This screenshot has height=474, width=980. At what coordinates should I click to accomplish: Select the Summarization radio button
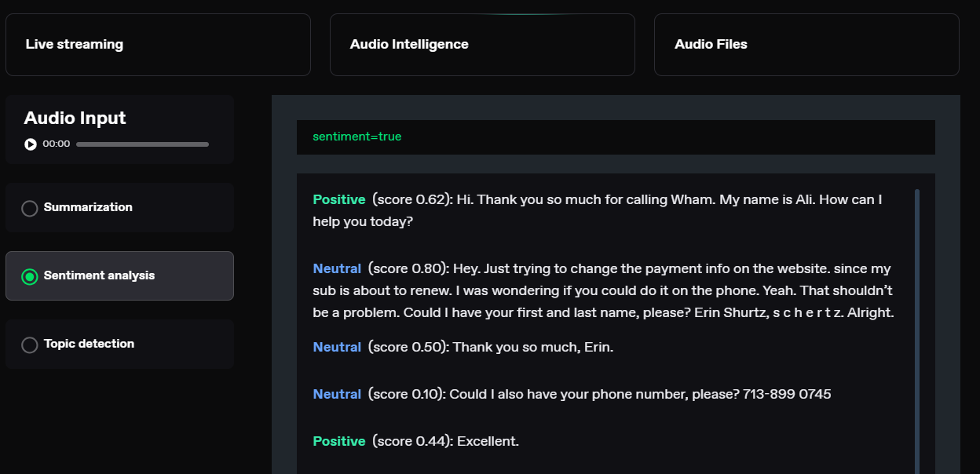[x=30, y=209]
